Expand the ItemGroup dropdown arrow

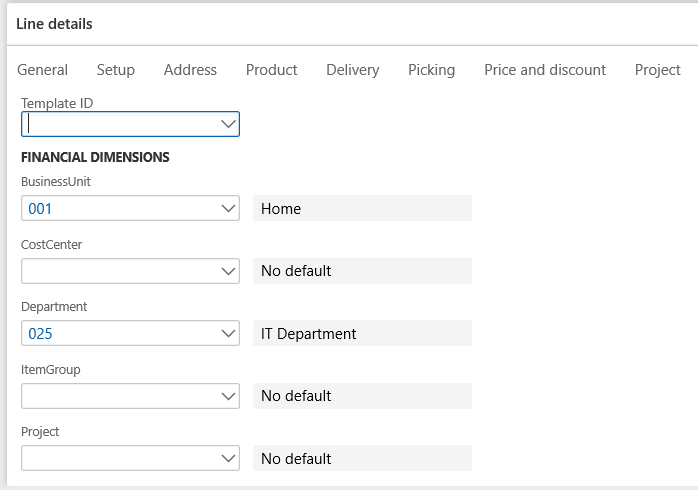(x=228, y=396)
